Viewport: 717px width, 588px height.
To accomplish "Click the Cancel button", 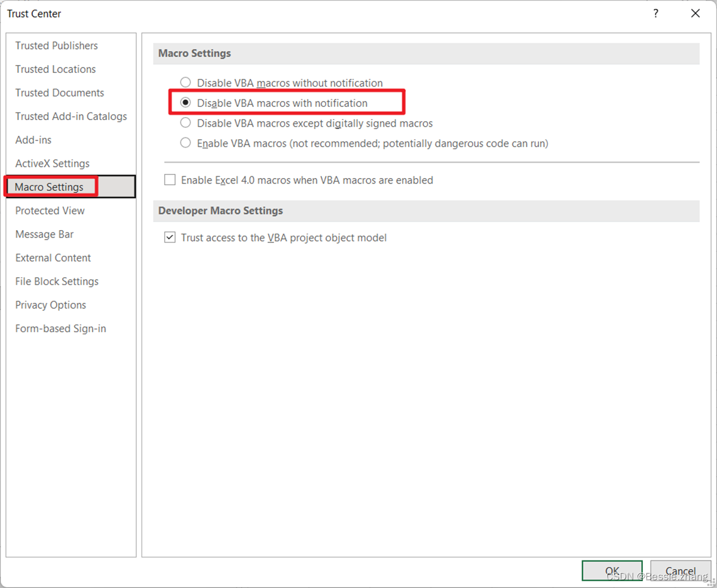I will coord(681,571).
